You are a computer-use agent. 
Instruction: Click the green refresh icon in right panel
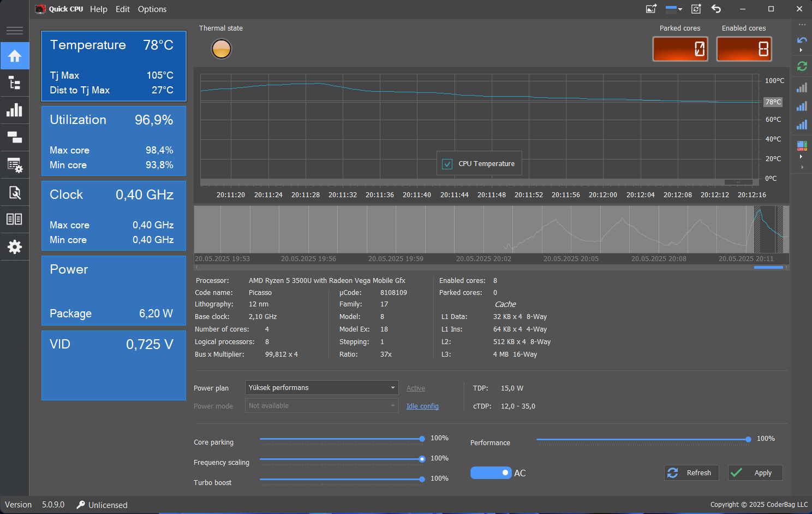click(802, 66)
